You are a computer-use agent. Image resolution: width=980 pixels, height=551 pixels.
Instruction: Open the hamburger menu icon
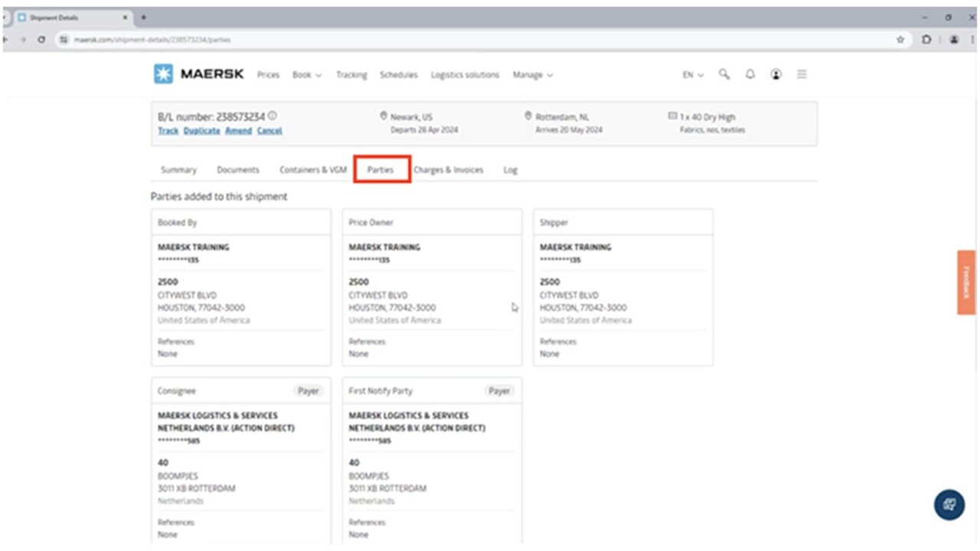pyautogui.click(x=802, y=74)
